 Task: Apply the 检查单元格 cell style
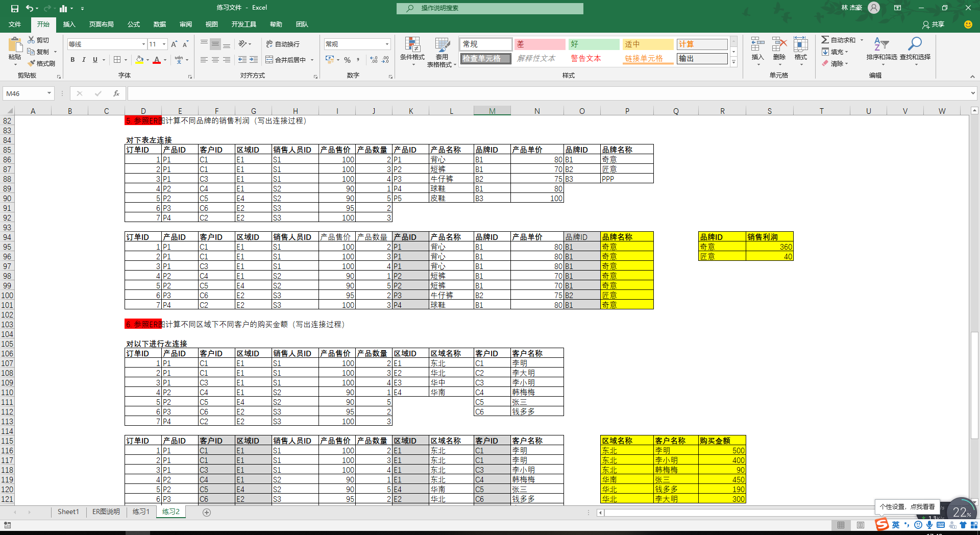pyautogui.click(x=485, y=59)
